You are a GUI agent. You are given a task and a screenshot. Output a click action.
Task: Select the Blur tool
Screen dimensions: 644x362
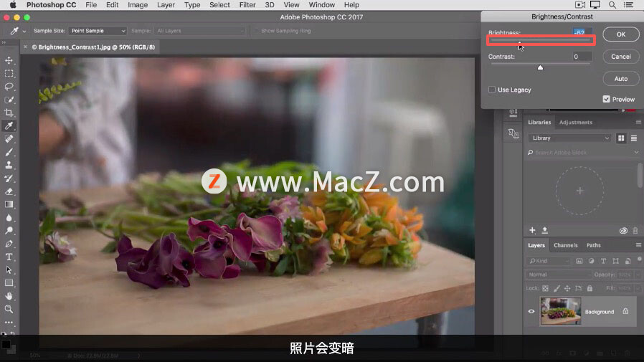coord(9,217)
